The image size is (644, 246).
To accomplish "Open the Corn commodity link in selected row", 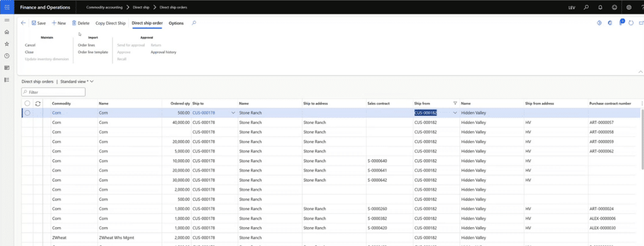I will tap(56, 113).
